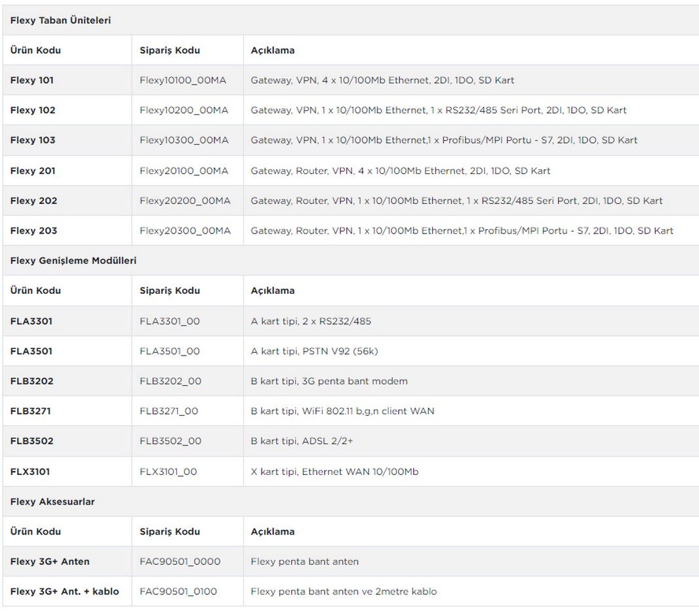Image resolution: width=699 pixels, height=616 pixels.
Task: Click order code 'FLA3501_00'
Action: pyautogui.click(x=169, y=351)
